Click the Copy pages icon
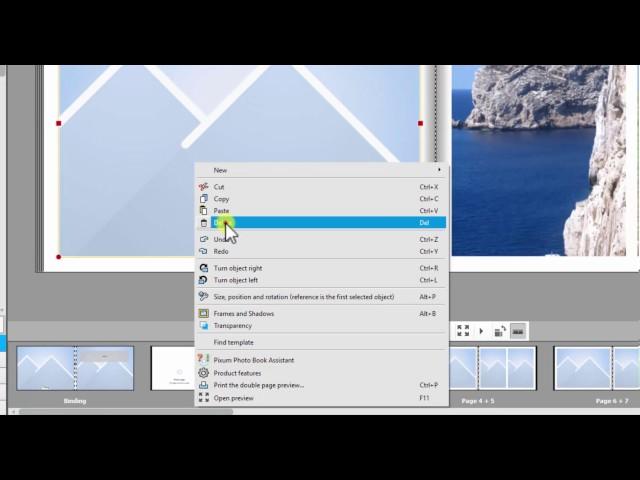 point(203,199)
